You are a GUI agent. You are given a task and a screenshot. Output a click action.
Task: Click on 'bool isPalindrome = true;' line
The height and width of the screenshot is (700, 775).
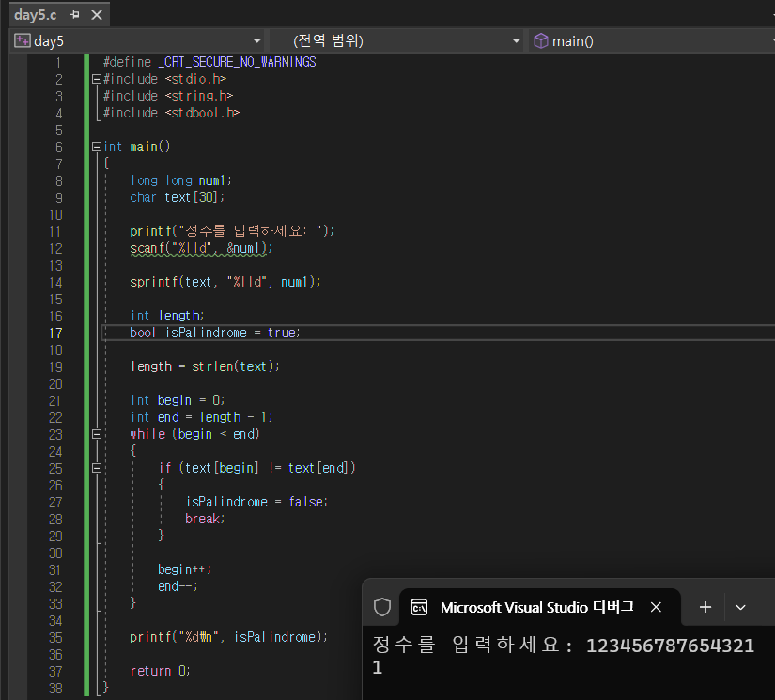coord(215,333)
